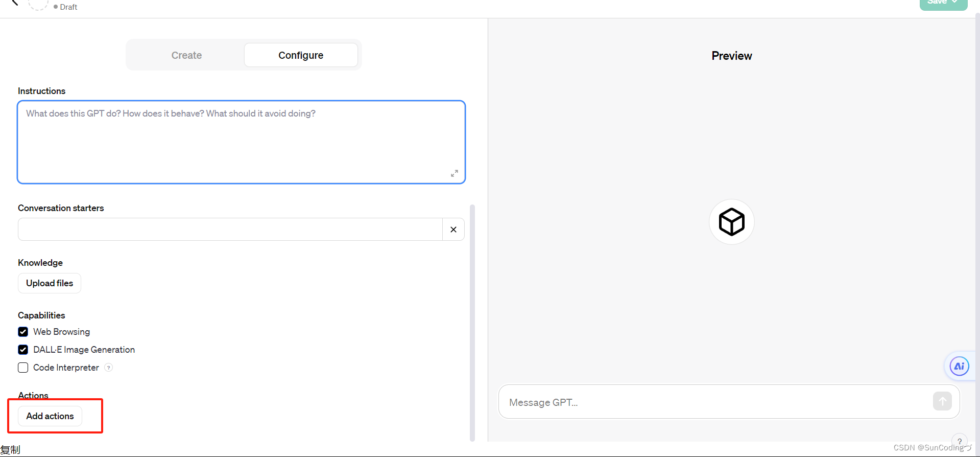
Task: Open the Ai assistant floating icon
Action: coord(959,366)
